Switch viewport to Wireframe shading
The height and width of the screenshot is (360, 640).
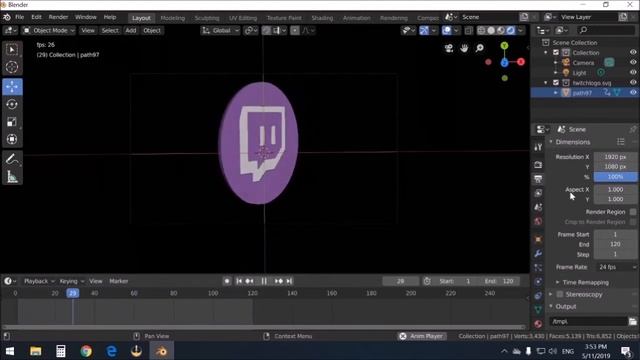coord(481,31)
